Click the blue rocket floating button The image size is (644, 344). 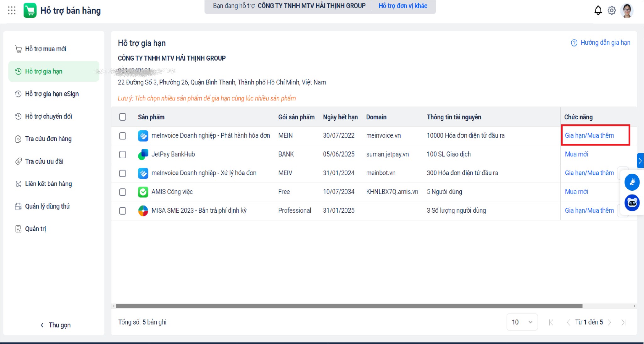tap(632, 182)
